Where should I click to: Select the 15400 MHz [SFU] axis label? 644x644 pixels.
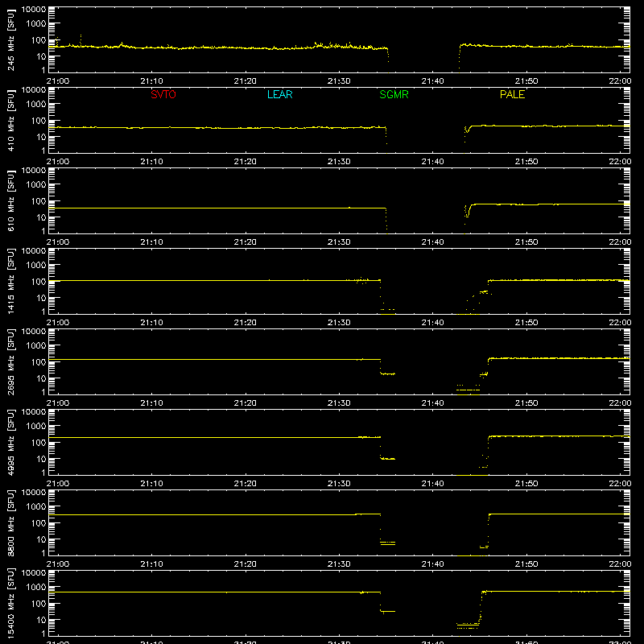coord(11,603)
